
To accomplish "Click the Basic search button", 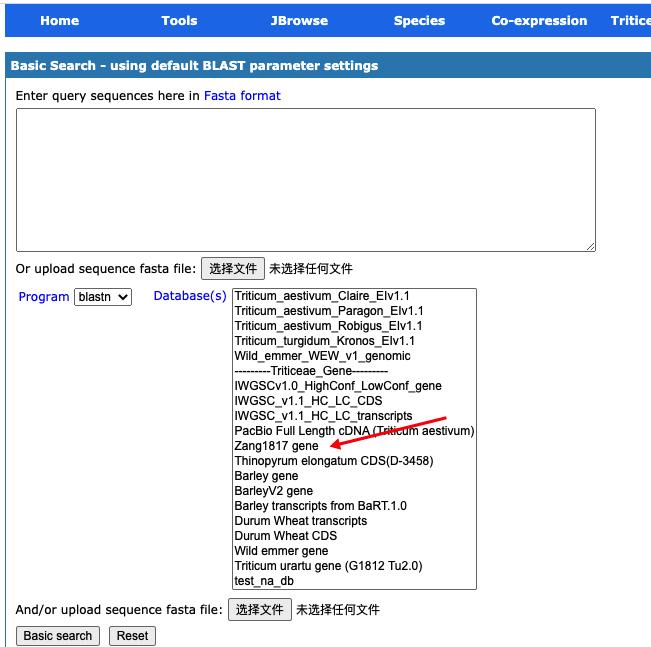I will 58,636.
